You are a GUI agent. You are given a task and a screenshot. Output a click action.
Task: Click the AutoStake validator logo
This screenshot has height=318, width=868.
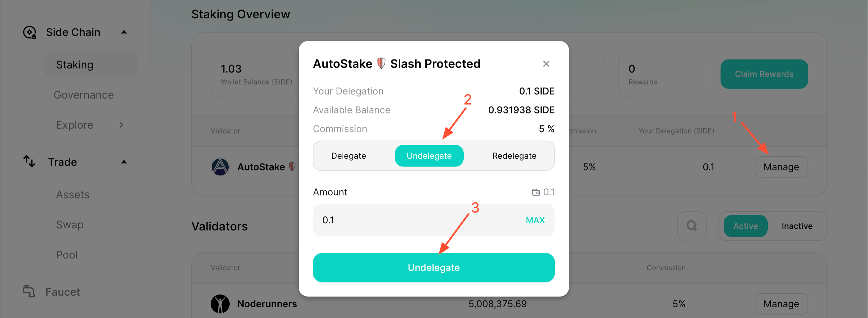[220, 167]
